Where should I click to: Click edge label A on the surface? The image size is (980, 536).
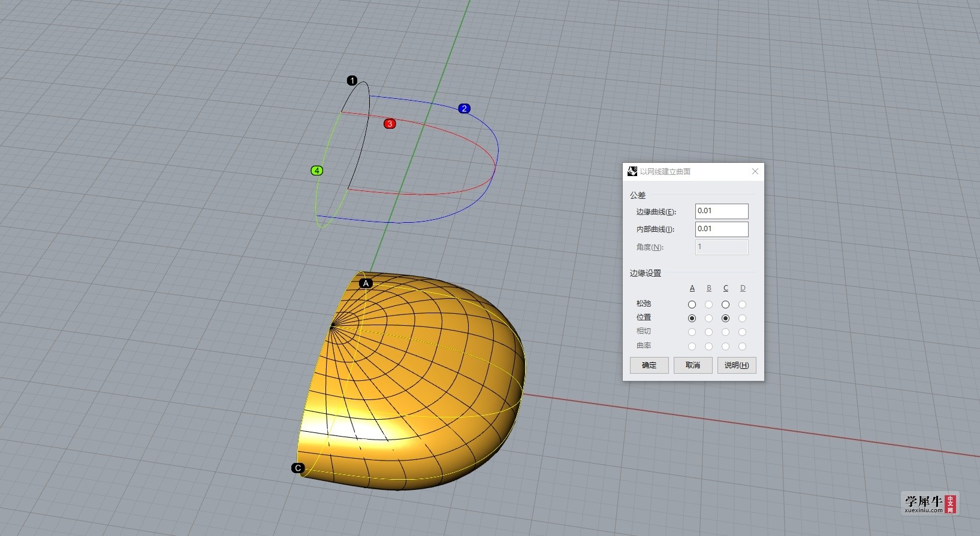(x=366, y=283)
